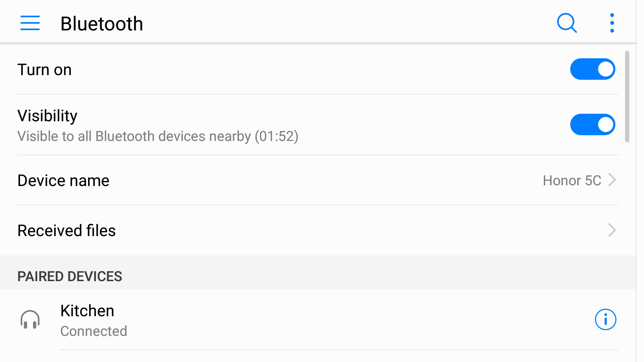Tap the PAIRED DEVICES section header
Viewport: 644px width, 362px height.
(70, 277)
